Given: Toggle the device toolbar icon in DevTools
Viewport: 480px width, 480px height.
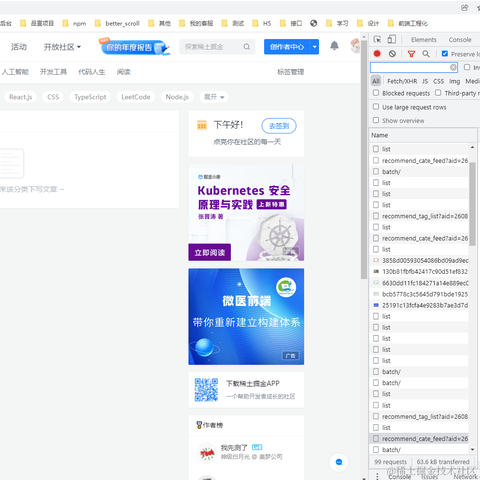Looking at the screenshot, I should point(391,39).
